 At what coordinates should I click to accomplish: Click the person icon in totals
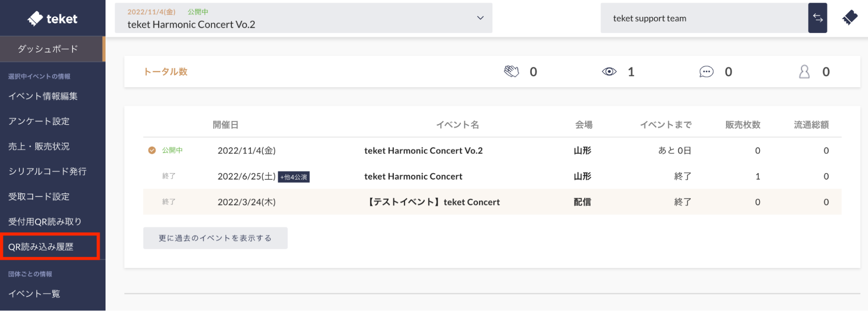point(804,72)
